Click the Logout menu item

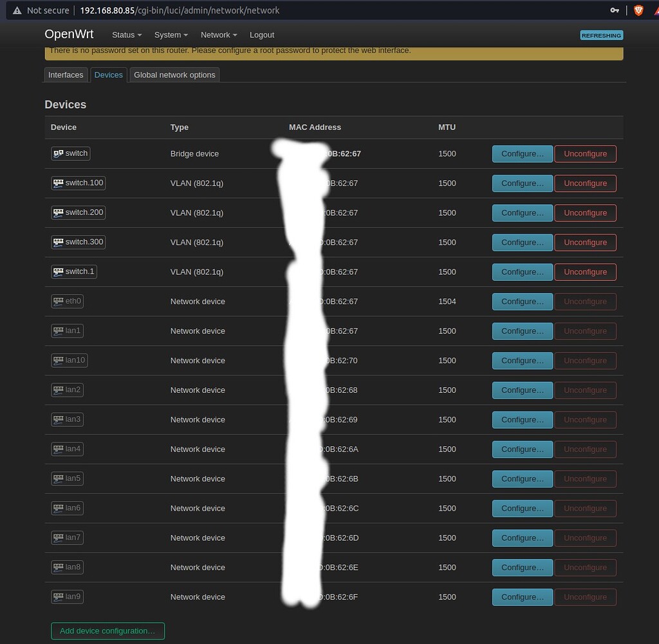[x=262, y=35]
